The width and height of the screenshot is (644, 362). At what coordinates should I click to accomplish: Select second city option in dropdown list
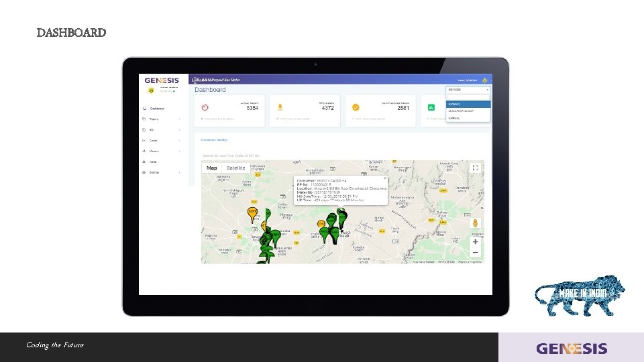pyautogui.click(x=468, y=111)
